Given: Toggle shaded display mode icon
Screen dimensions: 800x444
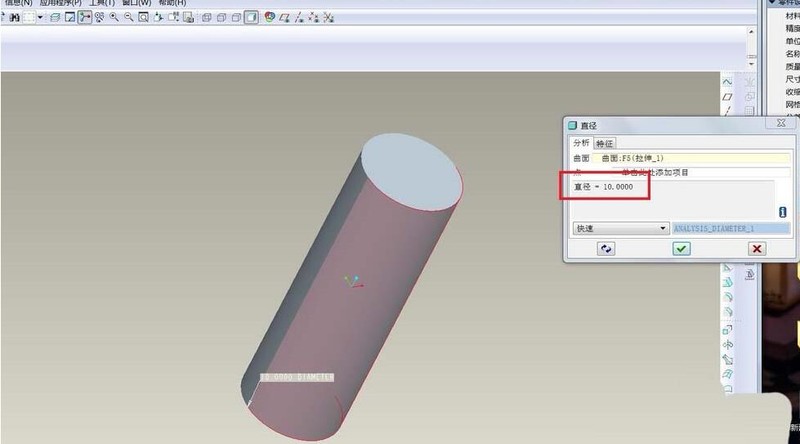Looking at the screenshot, I should tap(251, 17).
